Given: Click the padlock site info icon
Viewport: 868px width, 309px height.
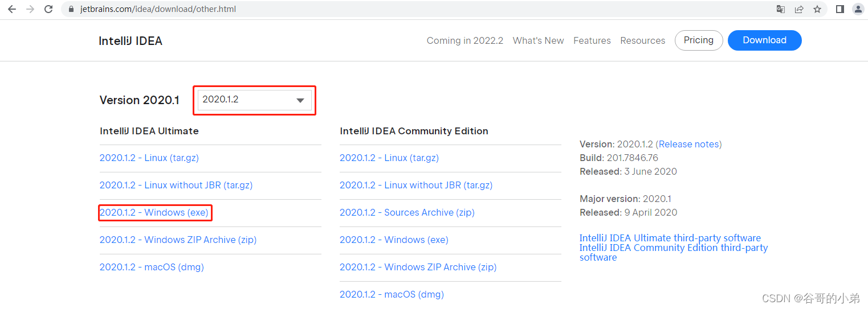Looking at the screenshot, I should (x=71, y=9).
